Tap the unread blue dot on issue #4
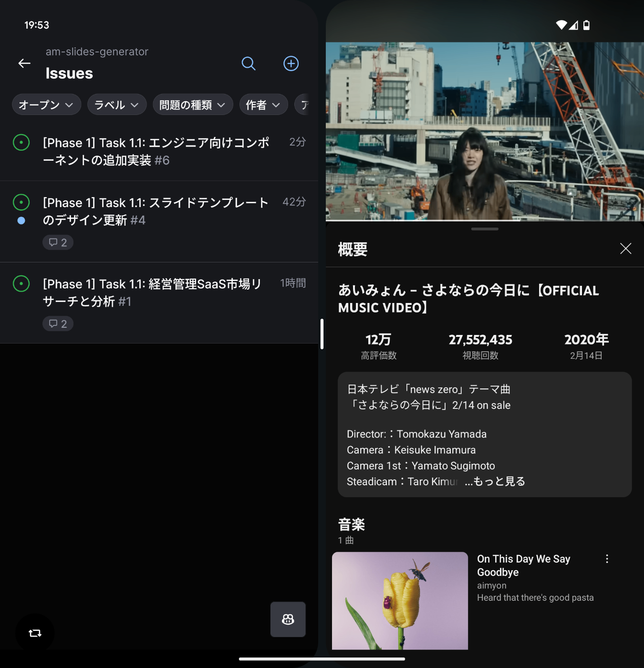 (x=21, y=220)
